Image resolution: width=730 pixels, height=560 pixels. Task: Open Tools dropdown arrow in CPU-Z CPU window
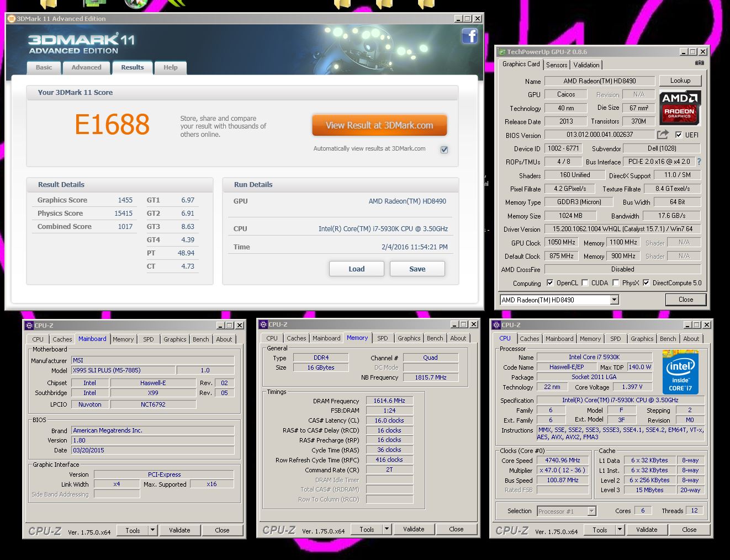pos(620,530)
